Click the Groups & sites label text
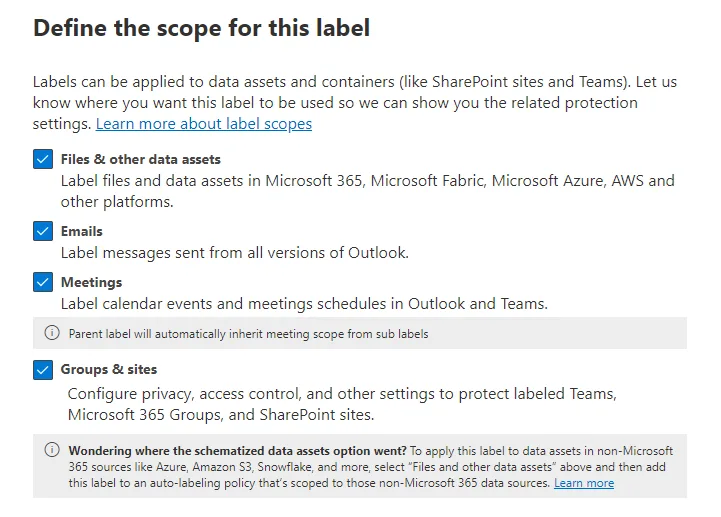 [x=109, y=369]
